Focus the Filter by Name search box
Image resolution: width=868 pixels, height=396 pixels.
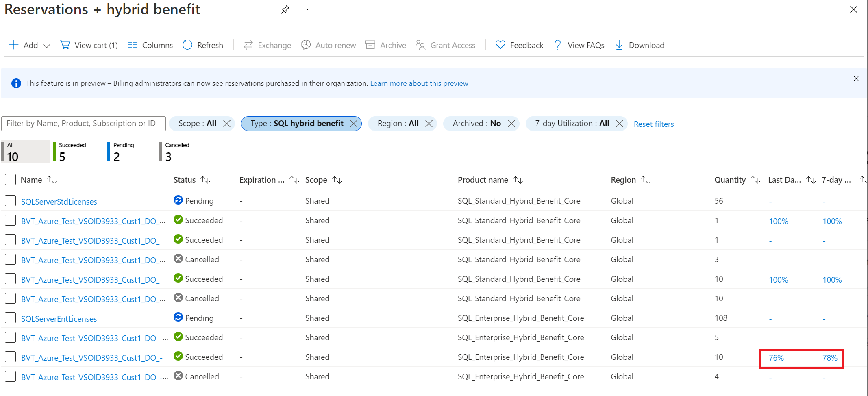(83, 124)
